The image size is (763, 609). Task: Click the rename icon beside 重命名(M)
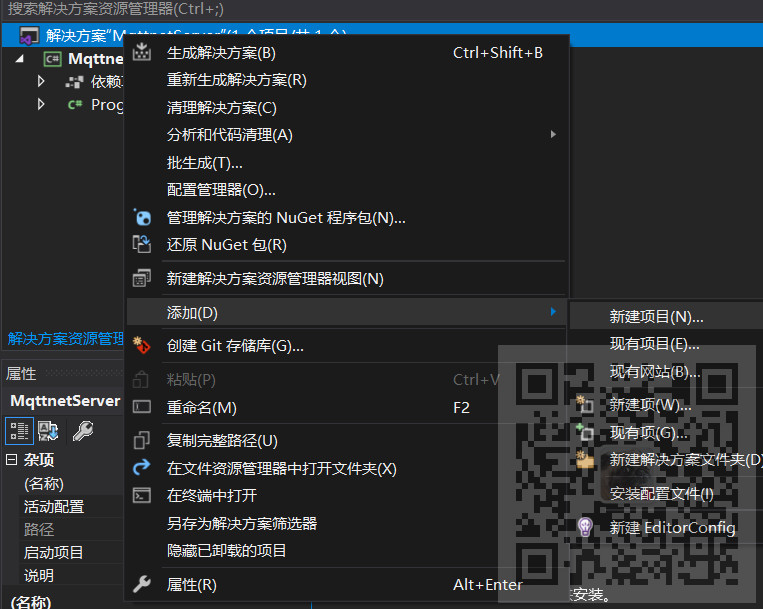(x=142, y=407)
